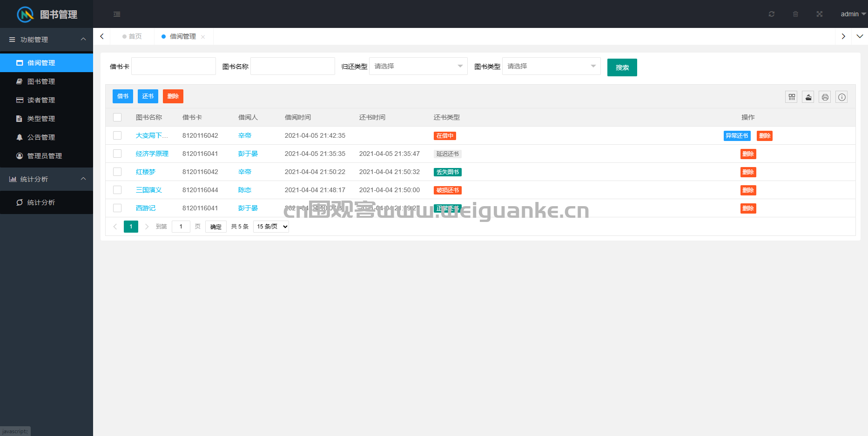Open the admin user dropdown
This screenshot has width=868, height=436.
[853, 14]
